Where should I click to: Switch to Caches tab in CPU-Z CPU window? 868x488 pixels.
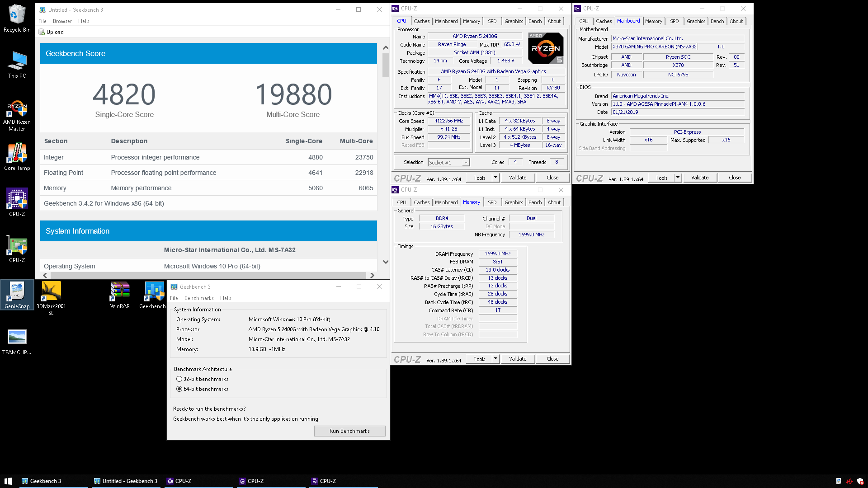coord(421,21)
